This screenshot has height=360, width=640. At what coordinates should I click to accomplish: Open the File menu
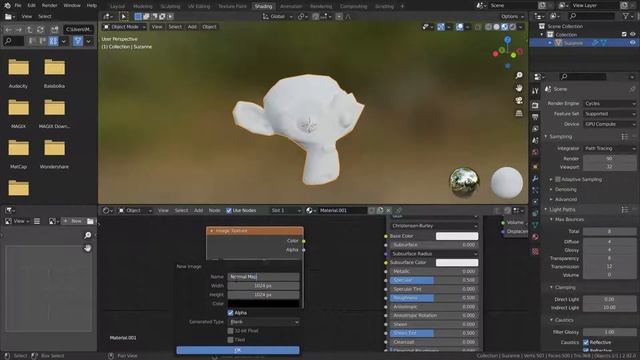click(x=18, y=6)
